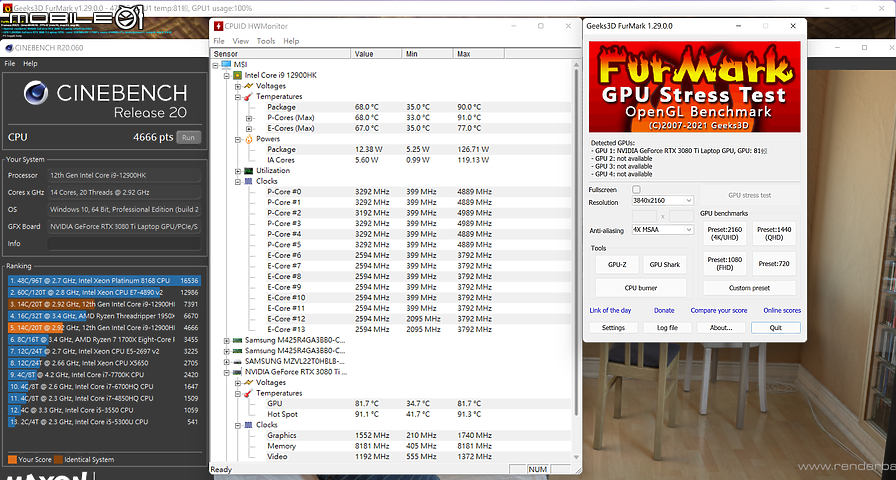Screen dimensions: 896x480
Task: Open the FurMark Custom preset button
Action: coord(749,288)
